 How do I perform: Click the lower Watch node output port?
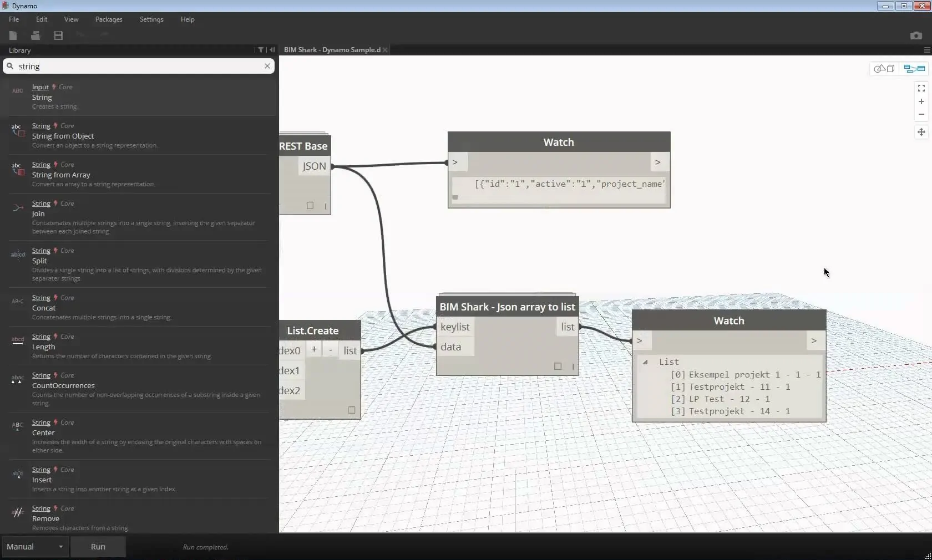click(814, 341)
